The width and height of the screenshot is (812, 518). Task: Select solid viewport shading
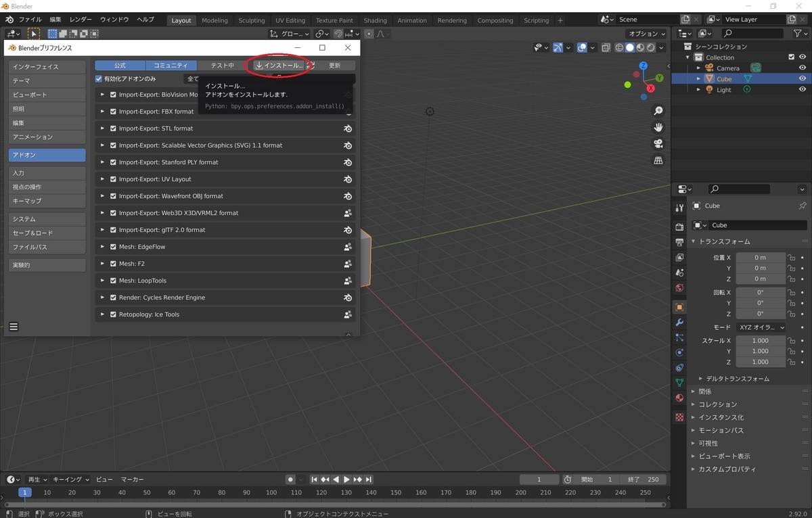point(629,47)
